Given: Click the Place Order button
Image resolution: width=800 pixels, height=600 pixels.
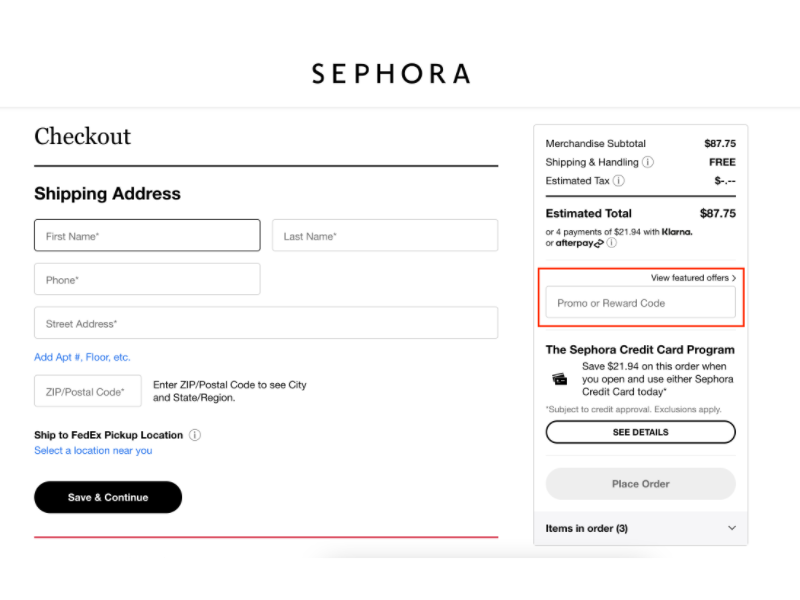Looking at the screenshot, I should 639,484.
